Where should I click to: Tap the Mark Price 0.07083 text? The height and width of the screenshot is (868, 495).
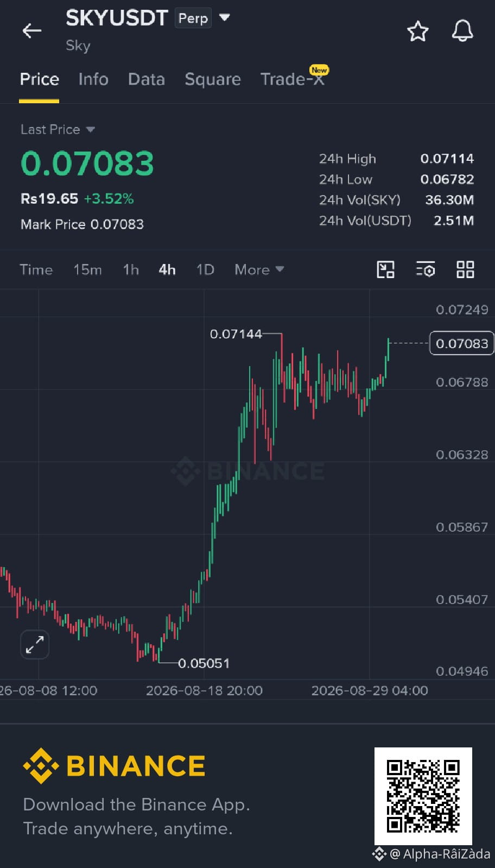tap(82, 224)
